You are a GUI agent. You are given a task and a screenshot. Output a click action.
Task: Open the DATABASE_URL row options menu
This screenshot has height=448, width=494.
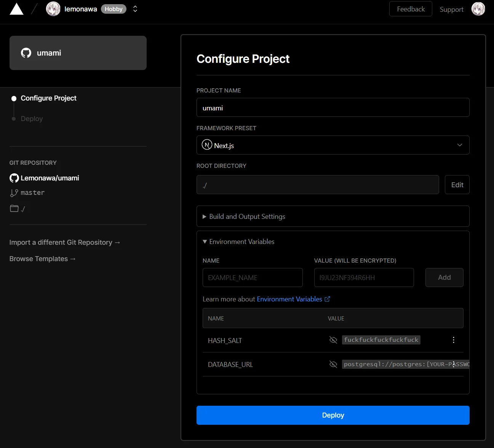453,364
